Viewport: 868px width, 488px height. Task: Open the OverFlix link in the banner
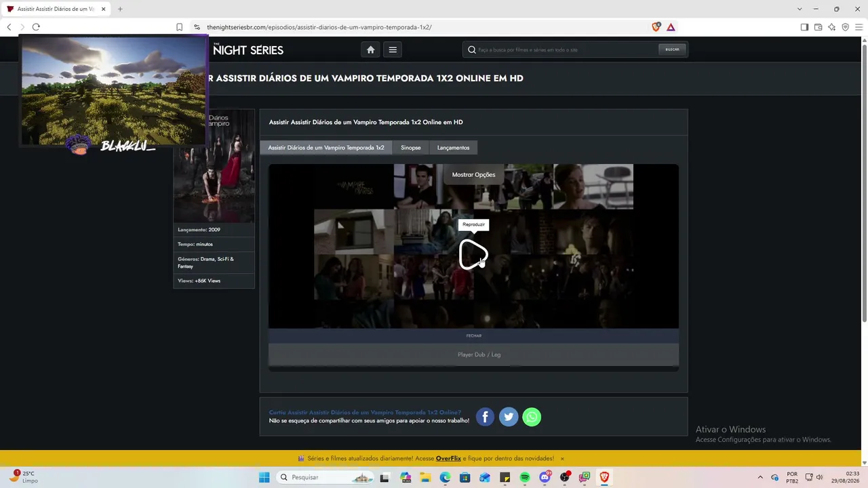pos(448,459)
